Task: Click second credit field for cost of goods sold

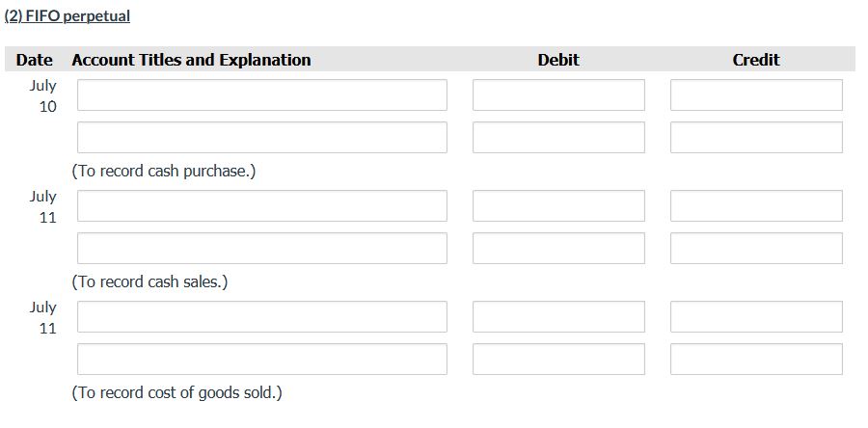Action: [756, 360]
